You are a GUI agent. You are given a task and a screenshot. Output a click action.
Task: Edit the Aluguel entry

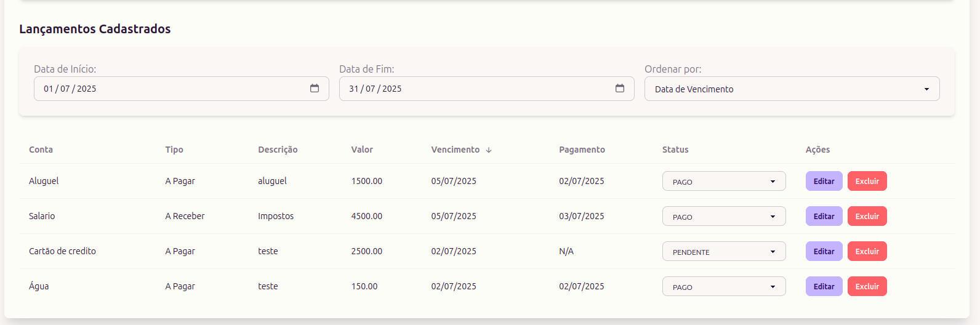pyautogui.click(x=824, y=181)
